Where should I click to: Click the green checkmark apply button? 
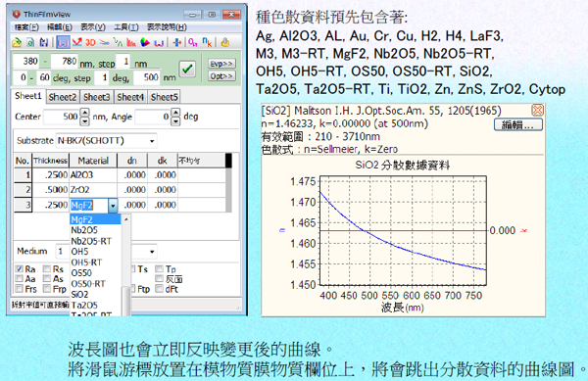click(187, 69)
